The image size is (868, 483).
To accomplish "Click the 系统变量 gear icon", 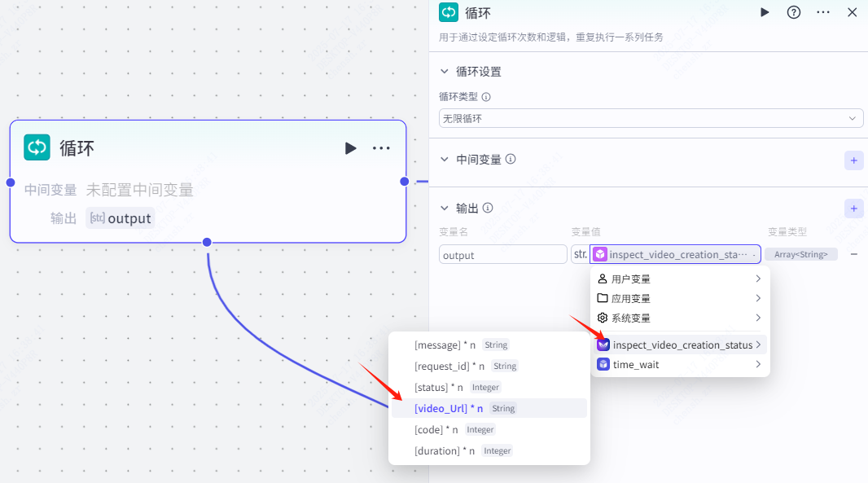I will click(603, 318).
